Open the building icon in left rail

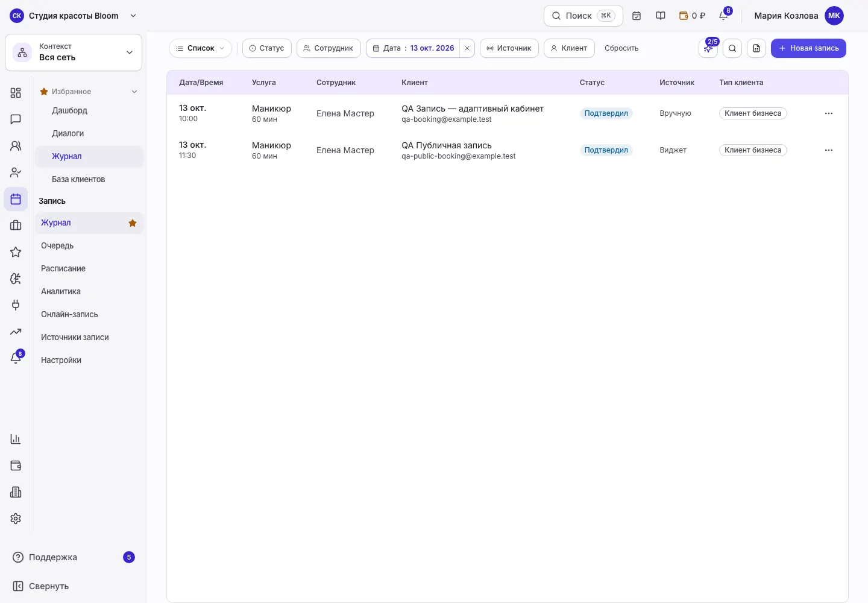coord(16,492)
